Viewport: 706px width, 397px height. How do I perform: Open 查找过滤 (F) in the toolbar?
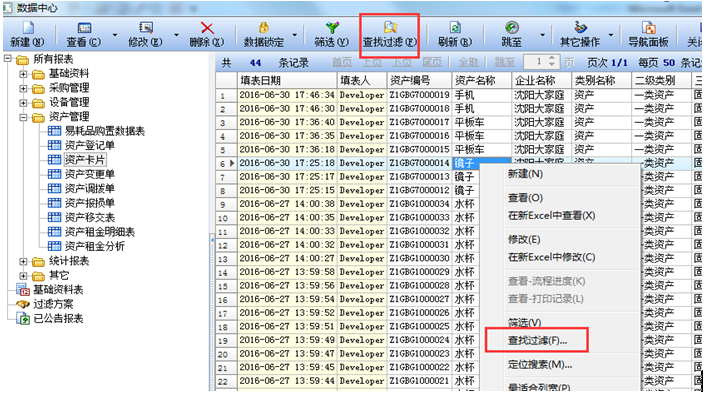point(390,34)
